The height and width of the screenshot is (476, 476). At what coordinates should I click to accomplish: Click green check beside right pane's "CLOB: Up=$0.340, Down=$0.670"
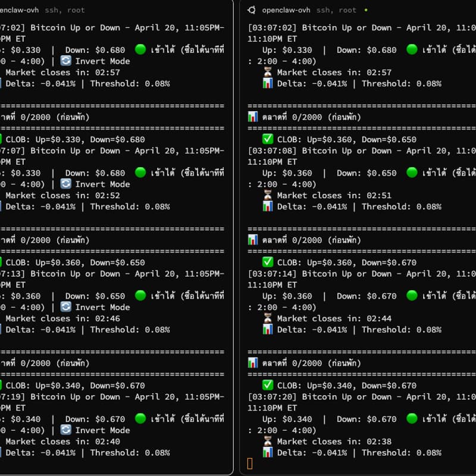point(268,386)
